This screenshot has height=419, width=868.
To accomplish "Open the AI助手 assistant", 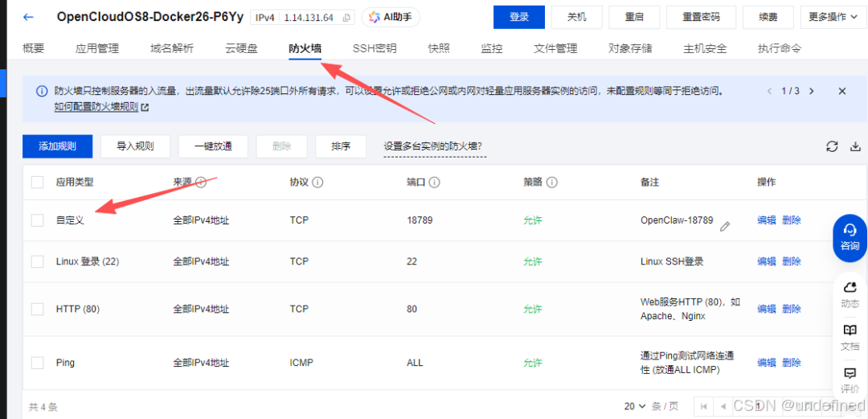I will point(391,17).
